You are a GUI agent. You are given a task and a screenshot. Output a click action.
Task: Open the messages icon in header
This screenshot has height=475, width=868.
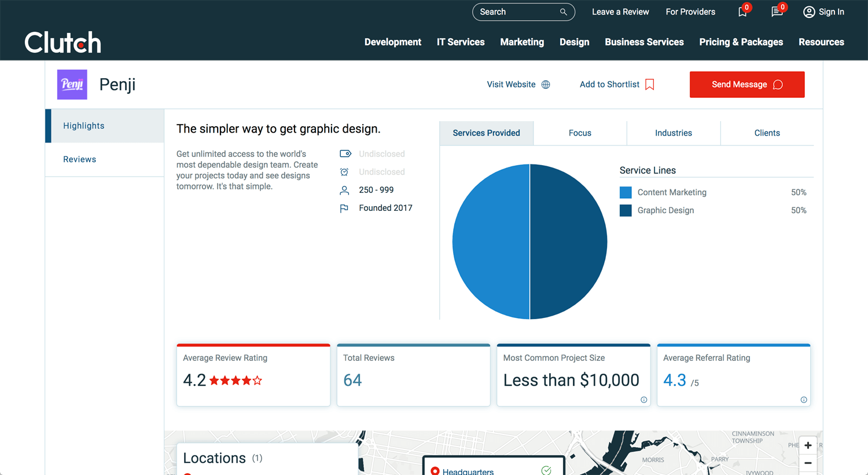click(x=777, y=12)
